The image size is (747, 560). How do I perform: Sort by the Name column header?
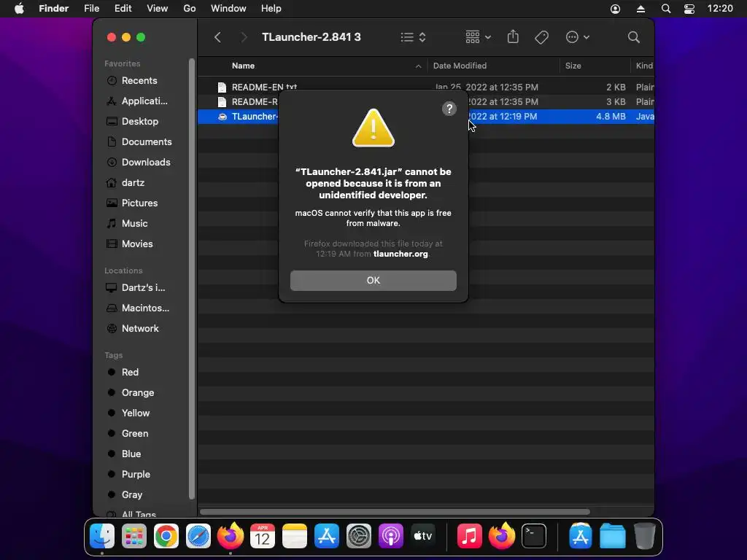243,66
